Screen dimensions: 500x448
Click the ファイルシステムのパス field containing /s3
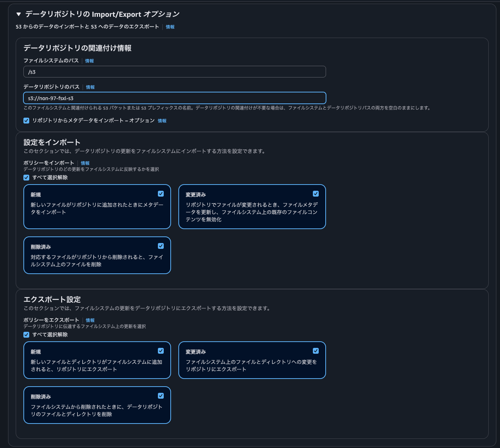tap(175, 72)
